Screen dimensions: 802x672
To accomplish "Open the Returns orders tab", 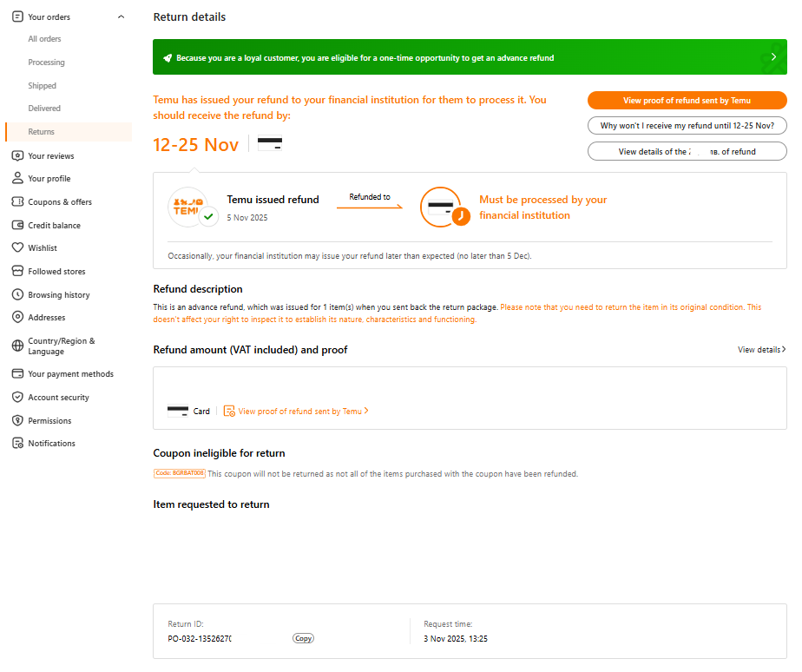I will pos(41,132).
